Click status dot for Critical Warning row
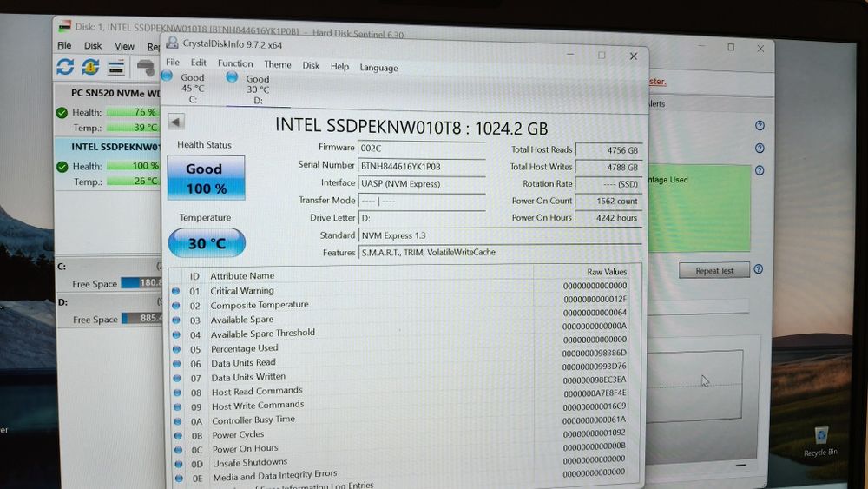 (x=176, y=290)
